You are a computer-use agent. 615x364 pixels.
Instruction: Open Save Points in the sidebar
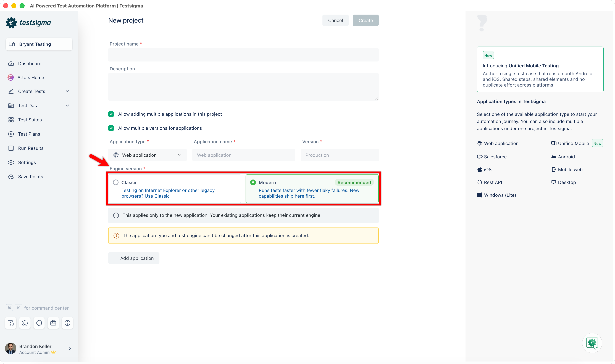(x=30, y=177)
